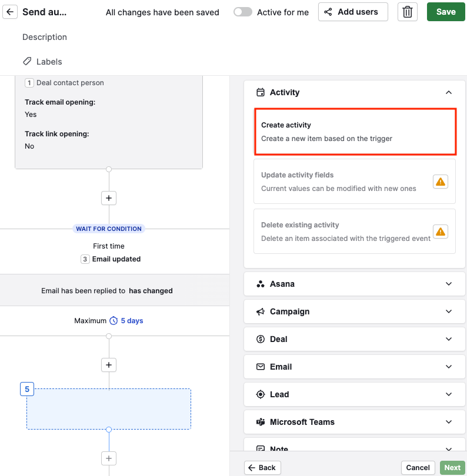467x476 pixels.
Task: Expand the Deal actions section
Action: pos(355,339)
